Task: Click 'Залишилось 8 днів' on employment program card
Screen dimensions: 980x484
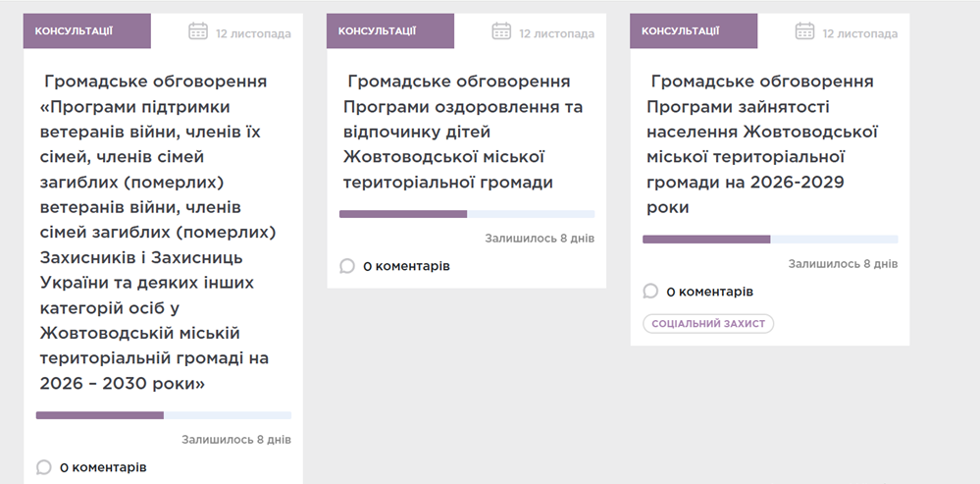Action: tap(843, 264)
